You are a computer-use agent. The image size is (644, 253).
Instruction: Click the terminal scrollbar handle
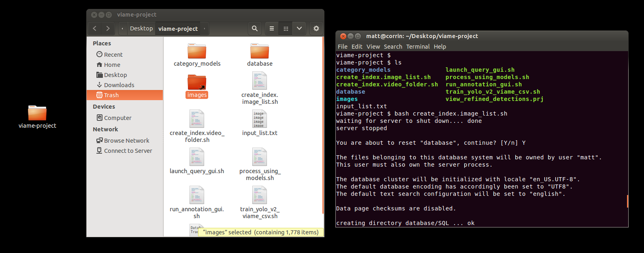[x=627, y=201]
